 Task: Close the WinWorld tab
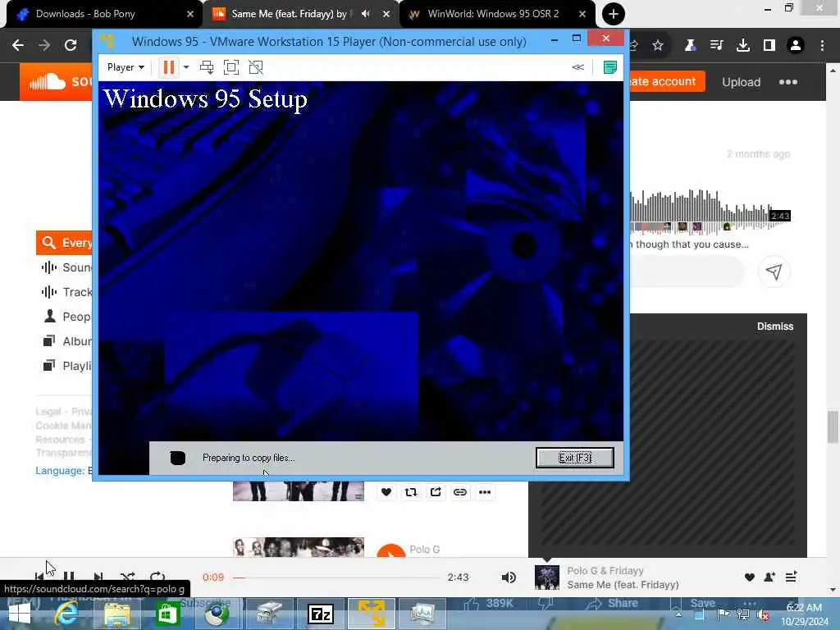pyautogui.click(x=582, y=14)
